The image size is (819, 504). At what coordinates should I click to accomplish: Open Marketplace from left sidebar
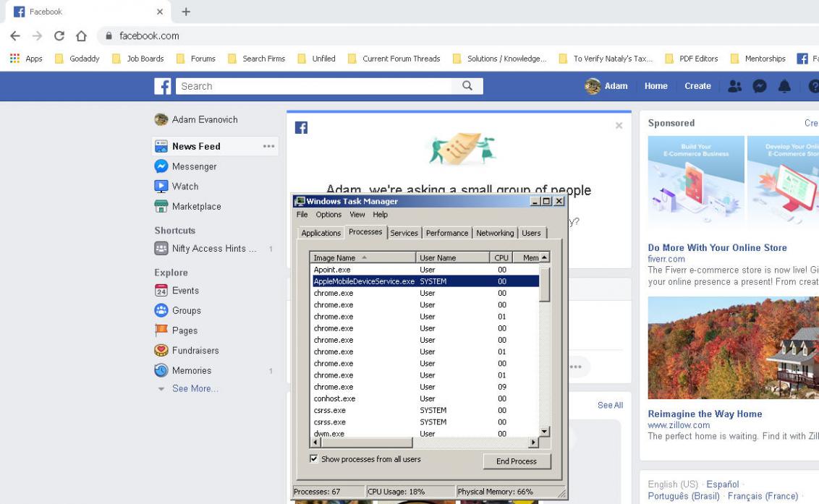click(196, 207)
